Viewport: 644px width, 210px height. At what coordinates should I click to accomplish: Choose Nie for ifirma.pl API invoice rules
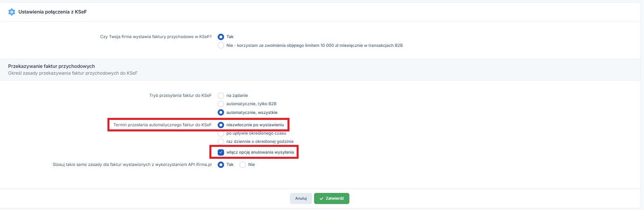pyautogui.click(x=243, y=165)
